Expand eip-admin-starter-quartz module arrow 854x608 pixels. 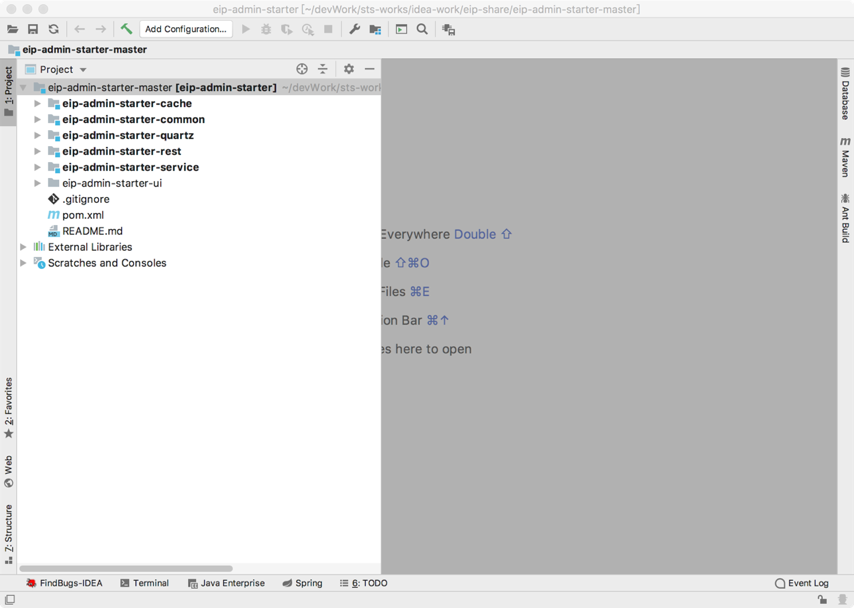37,135
